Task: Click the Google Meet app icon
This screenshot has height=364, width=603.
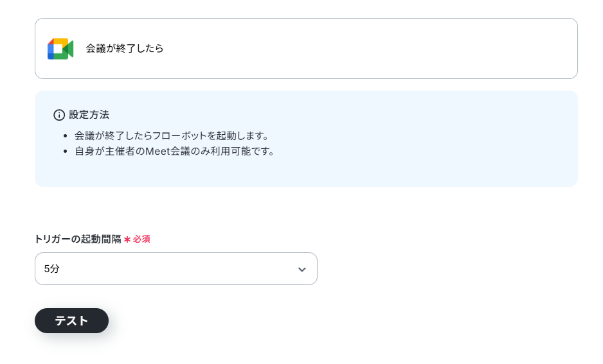Action: click(60, 49)
